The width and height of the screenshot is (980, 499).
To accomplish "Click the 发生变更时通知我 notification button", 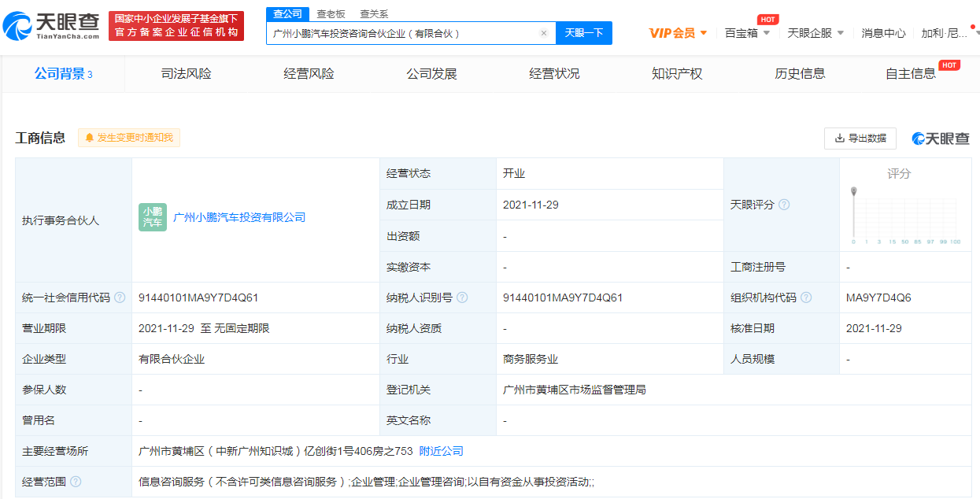I will [x=129, y=138].
